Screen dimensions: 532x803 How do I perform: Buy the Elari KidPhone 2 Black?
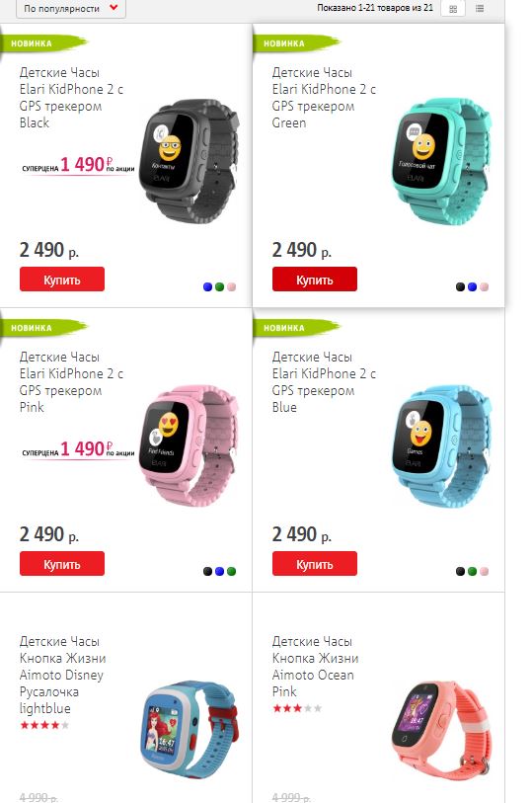[x=62, y=280]
